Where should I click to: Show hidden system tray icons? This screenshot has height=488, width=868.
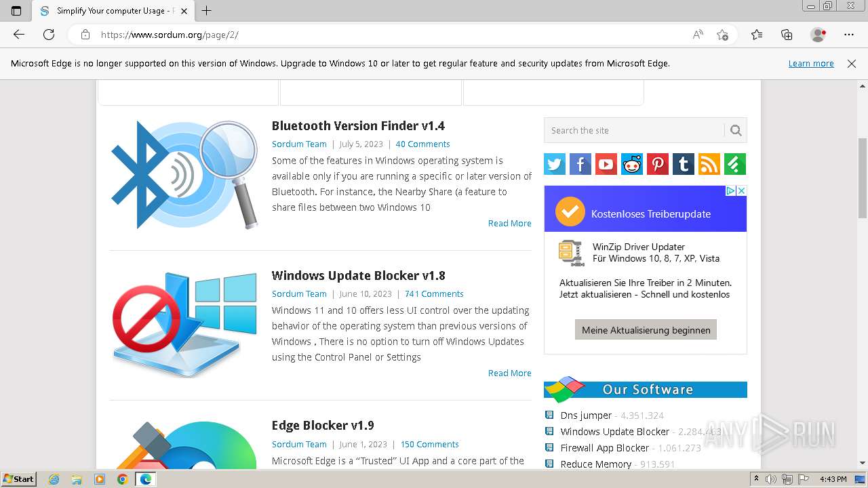(757, 479)
